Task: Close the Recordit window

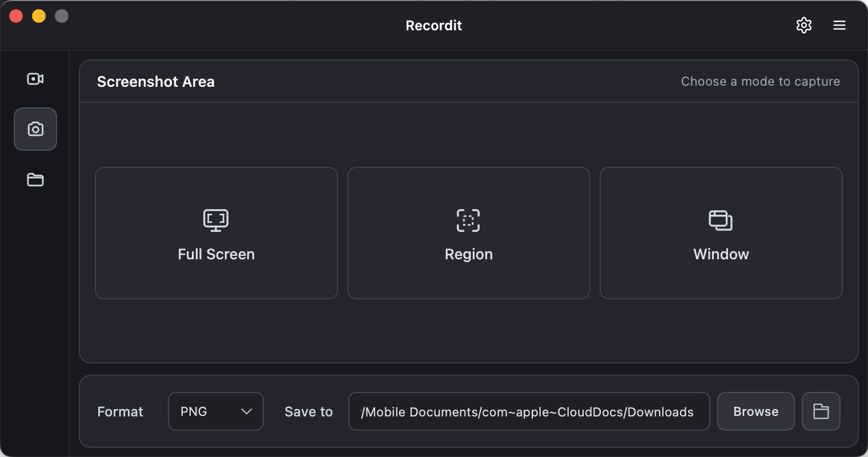Action: [x=16, y=16]
